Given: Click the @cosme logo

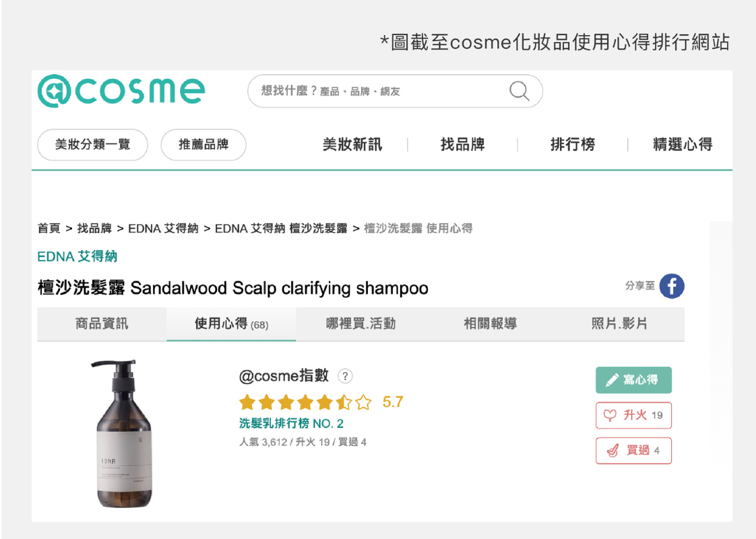Looking at the screenshot, I should (121, 91).
